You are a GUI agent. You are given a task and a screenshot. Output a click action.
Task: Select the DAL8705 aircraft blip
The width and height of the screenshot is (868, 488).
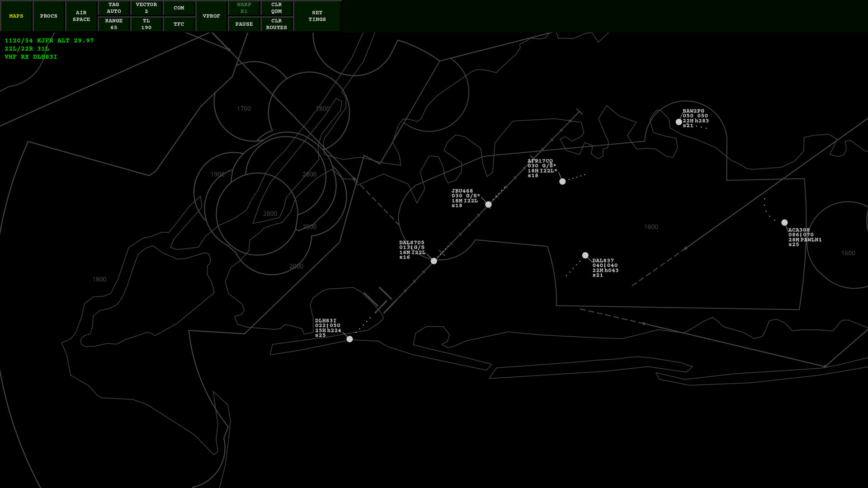point(434,261)
